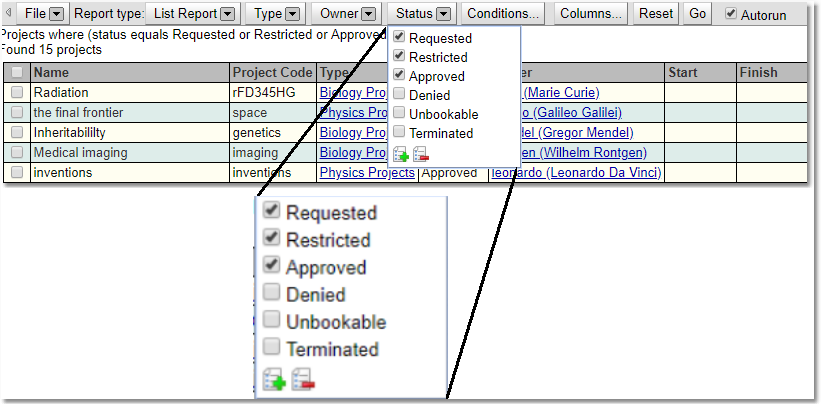Screen dimensions: 821x406
Task: Open the Type filter menu
Action: tap(276, 14)
